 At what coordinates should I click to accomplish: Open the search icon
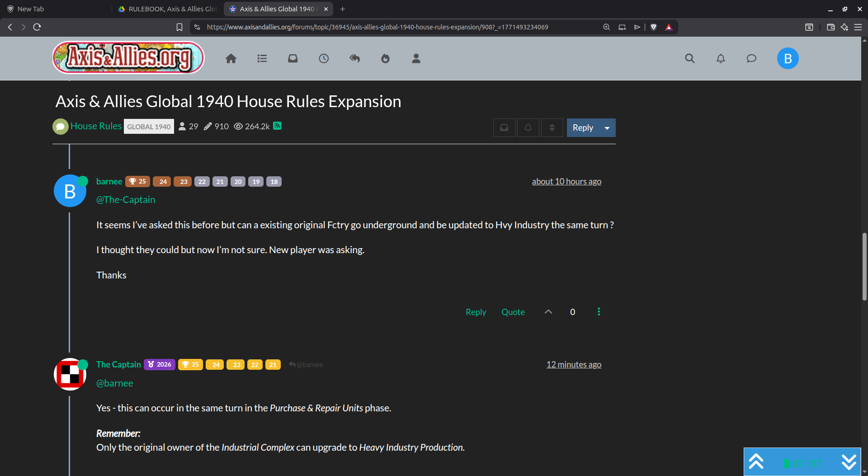(689, 58)
